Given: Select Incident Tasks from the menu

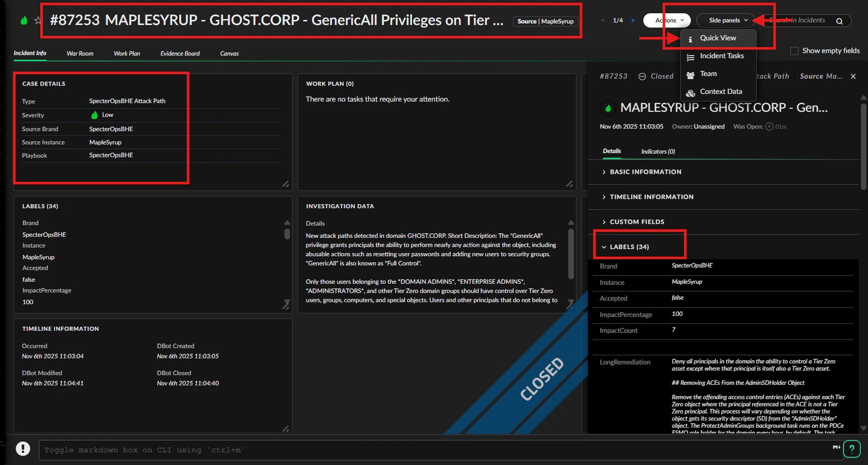Looking at the screenshot, I should pos(718,56).
